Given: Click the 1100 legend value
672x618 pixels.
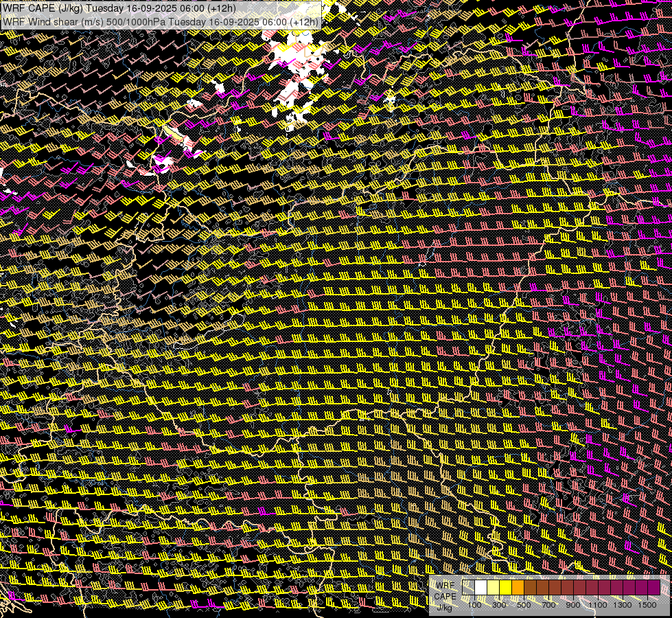Looking at the screenshot, I should [598, 605].
